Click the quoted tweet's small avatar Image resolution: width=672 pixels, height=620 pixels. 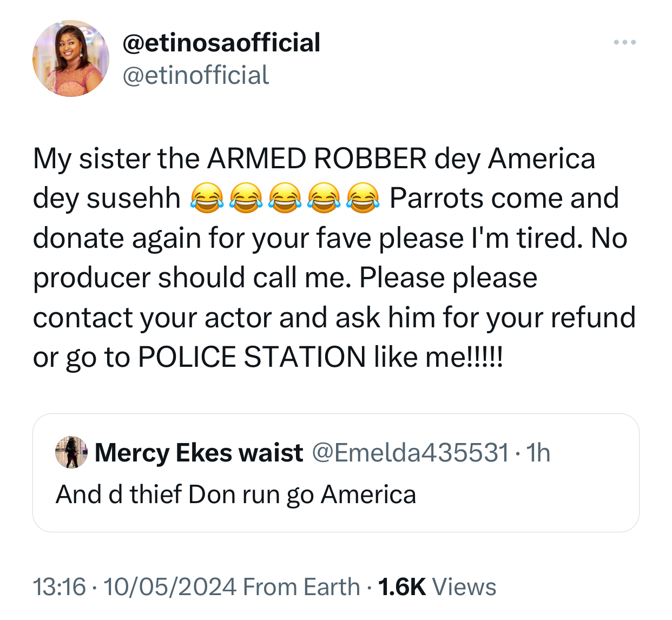pos(71,452)
